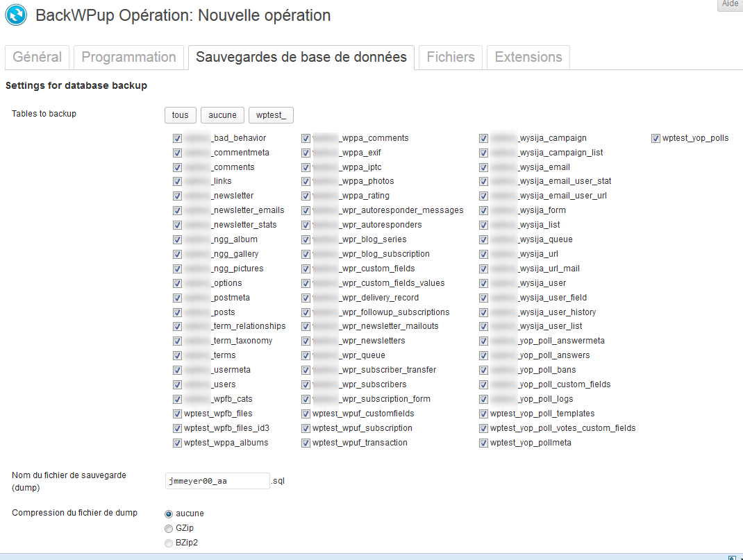743x560 pixels.
Task: Uncheck the _bad_behavior table checkbox
Action: (x=177, y=138)
